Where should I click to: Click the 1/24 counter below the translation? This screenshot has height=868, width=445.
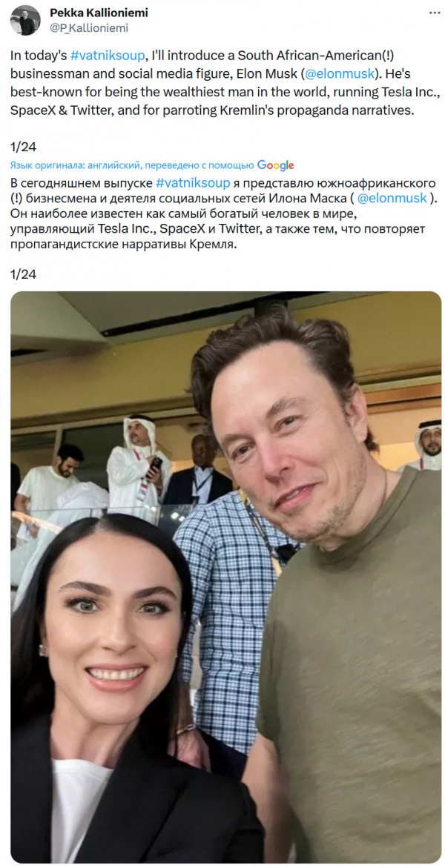click(x=23, y=274)
